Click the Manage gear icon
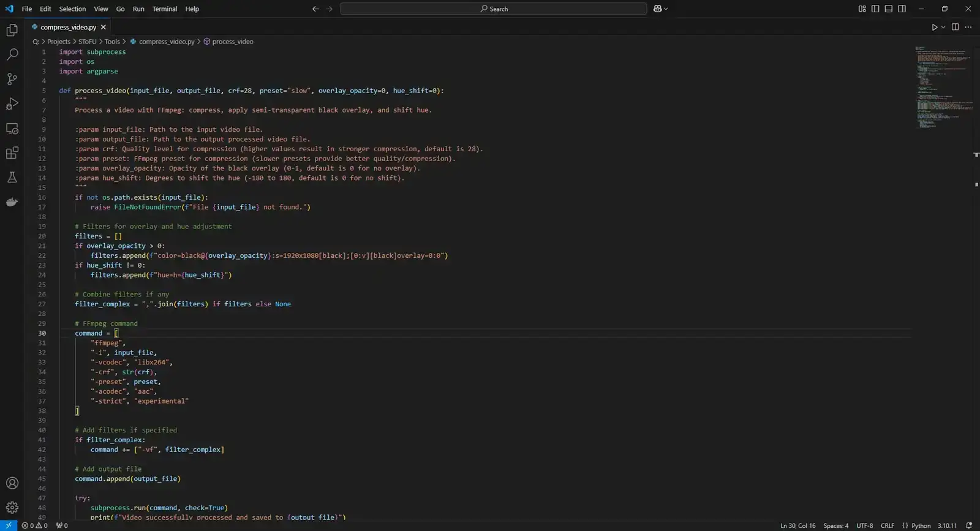Viewport: 980px width, 531px height. pos(12,508)
